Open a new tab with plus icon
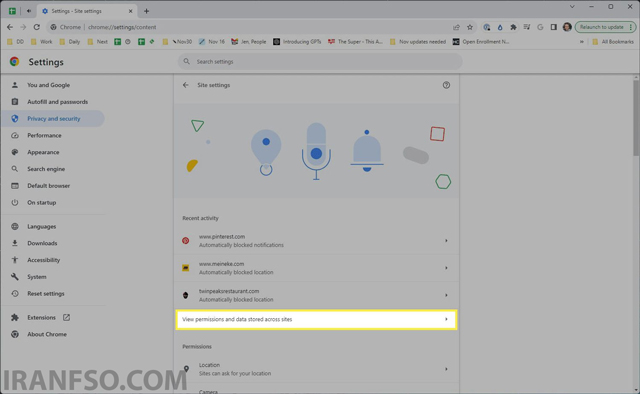640x394 pixels. coord(146,11)
